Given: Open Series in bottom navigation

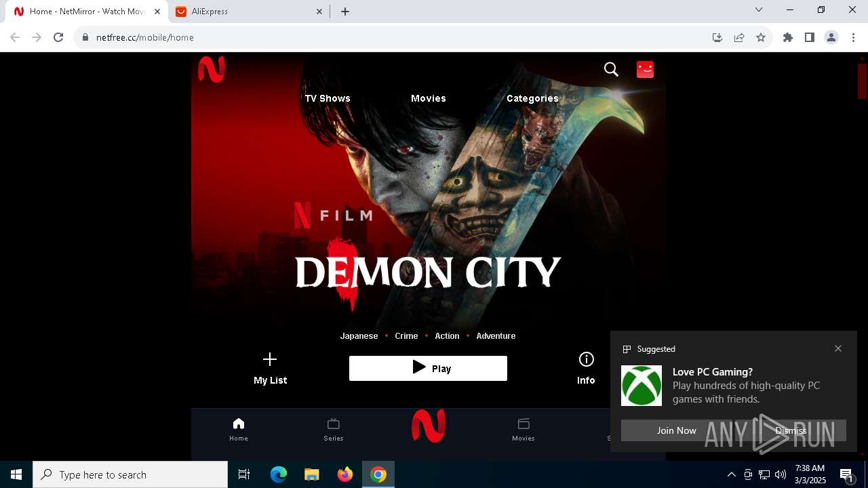Looking at the screenshot, I should 334,429.
